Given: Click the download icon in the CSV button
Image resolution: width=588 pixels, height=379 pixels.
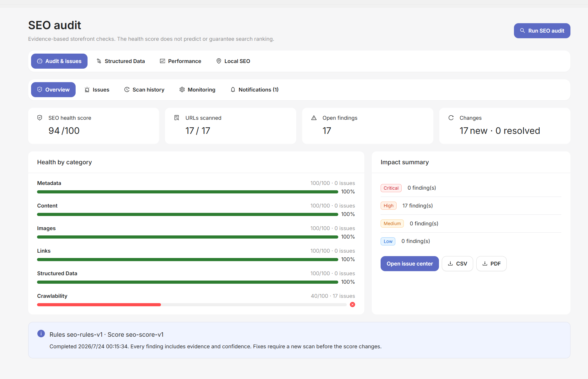Looking at the screenshot, I should click(450, 264).
